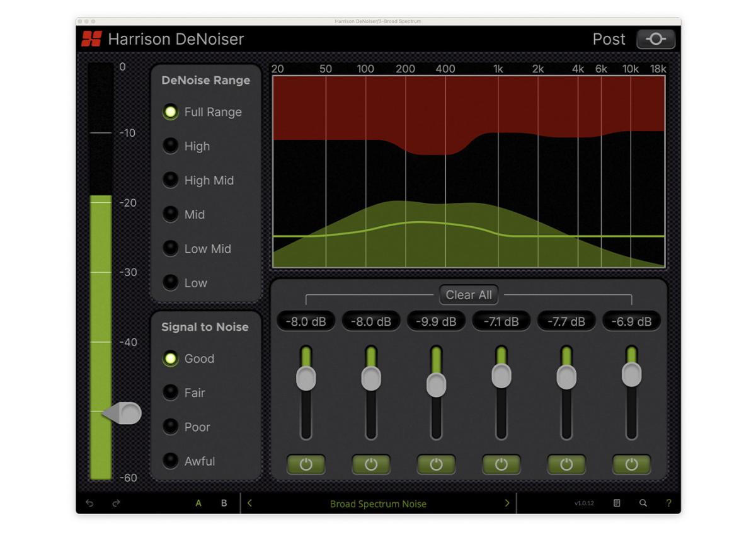Image resolution: width=756 pixels, height=545 pixels.
Task: Go to the next preset arrow
Action: coord(507,503)
